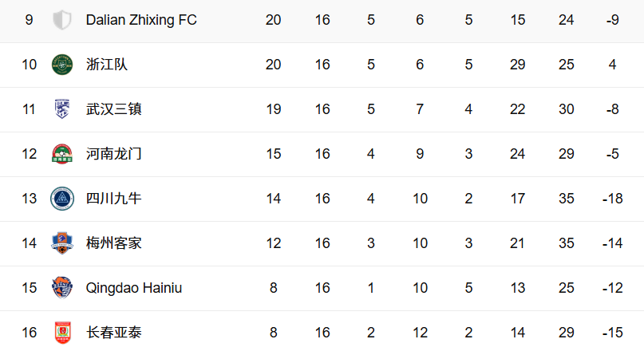Click the 浙江队 green club crest

click(62, 65)
